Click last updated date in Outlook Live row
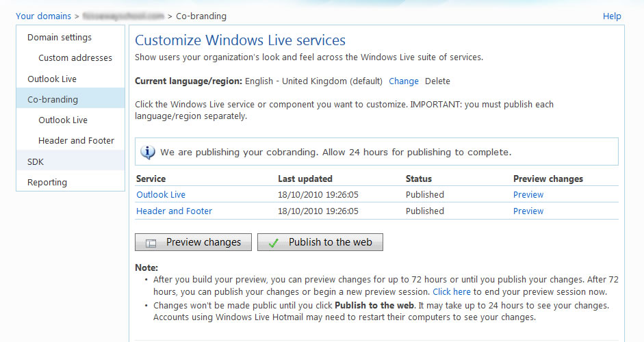This screenshot has width=644, height=342. click(318, 195)
